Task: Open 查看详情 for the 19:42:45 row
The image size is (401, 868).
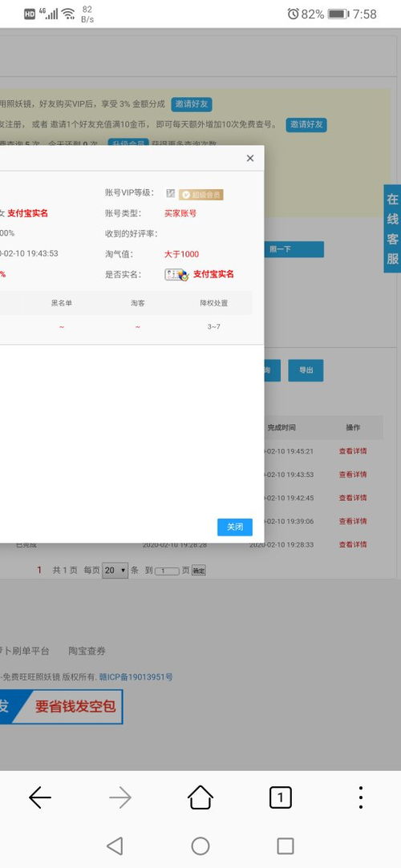Action: pyautogui.click(x=353, y=498)
